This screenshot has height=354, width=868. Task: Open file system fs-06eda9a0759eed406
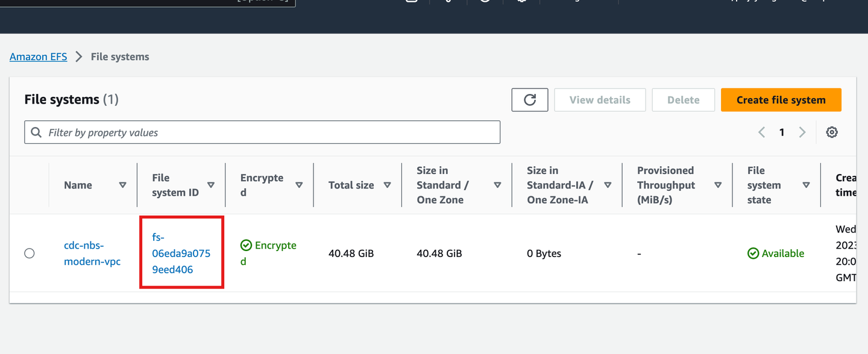pos(181,253)
